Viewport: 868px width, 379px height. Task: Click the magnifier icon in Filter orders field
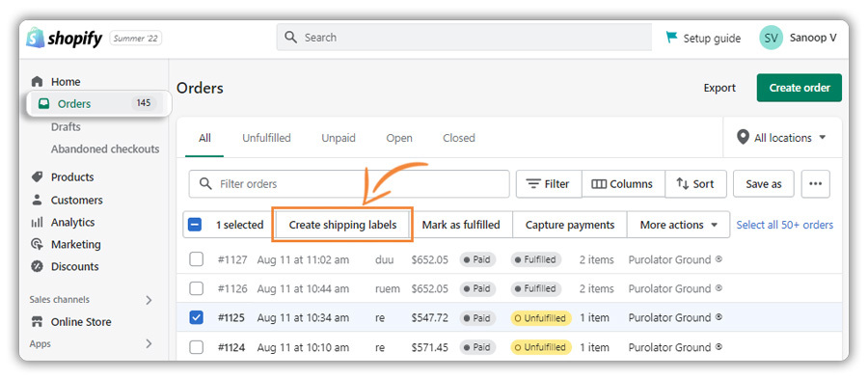(205, 183)
